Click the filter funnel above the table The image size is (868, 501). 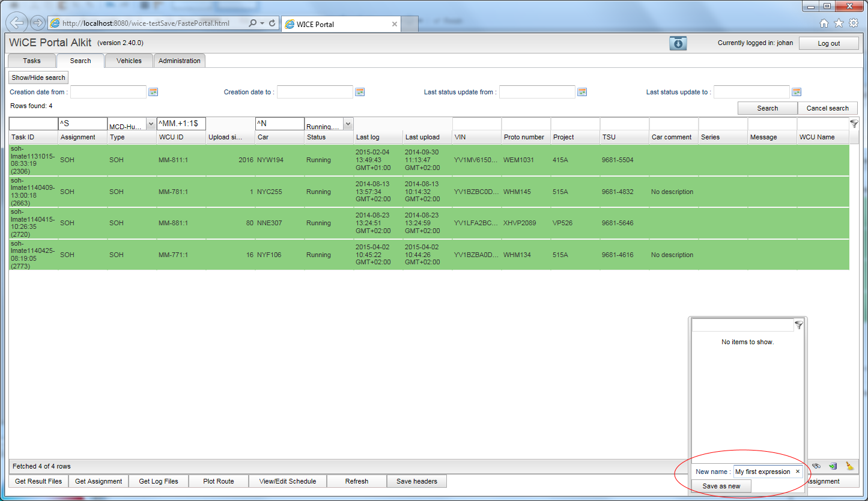click(x=854, y=124)
